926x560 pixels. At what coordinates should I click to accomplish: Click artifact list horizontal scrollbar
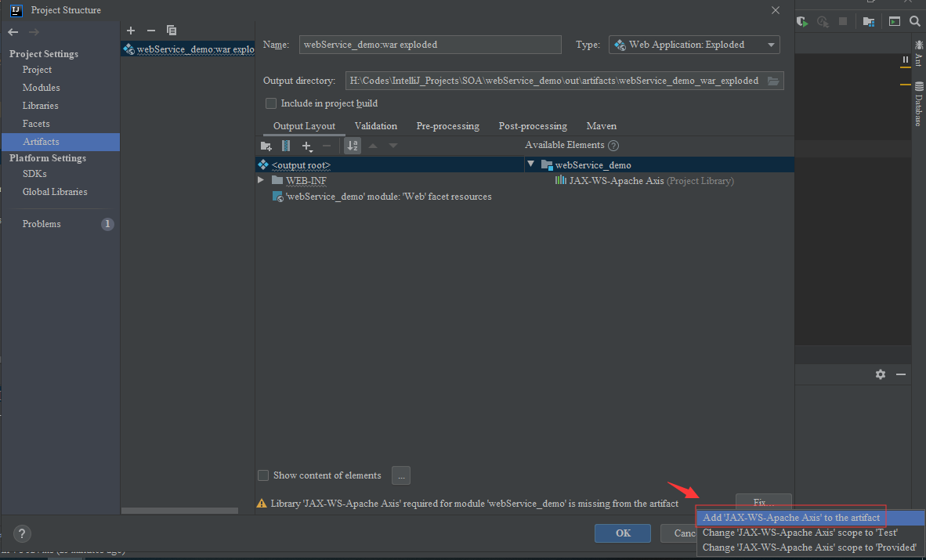180,511
